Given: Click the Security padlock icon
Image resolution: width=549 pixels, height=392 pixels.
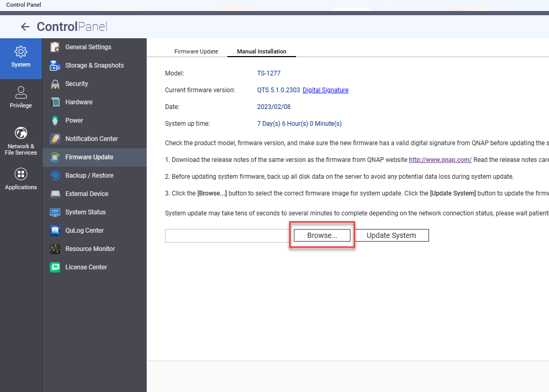Looking at the screenshot, I should pos(55,84).
